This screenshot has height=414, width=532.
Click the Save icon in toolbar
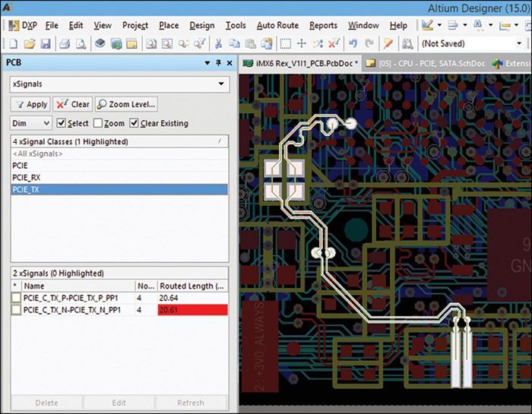[46, 44]
